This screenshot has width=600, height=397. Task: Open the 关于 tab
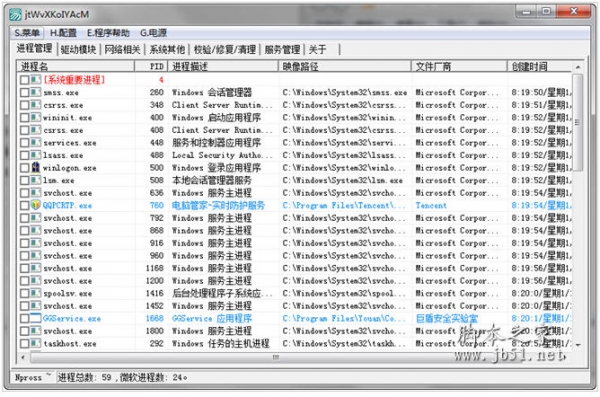click(x=318, y=49)
